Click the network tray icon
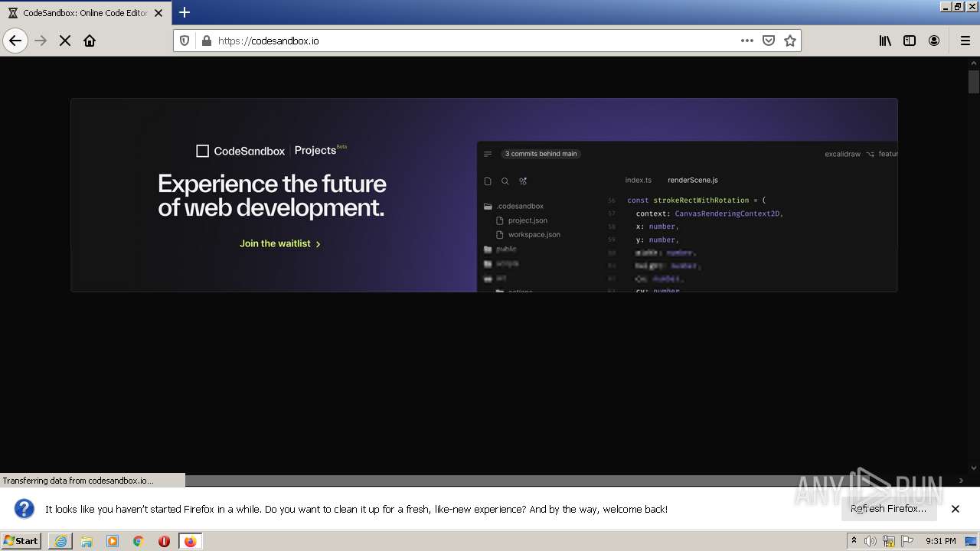This screenshot has height=551, width=980. [x=889, y=541]
